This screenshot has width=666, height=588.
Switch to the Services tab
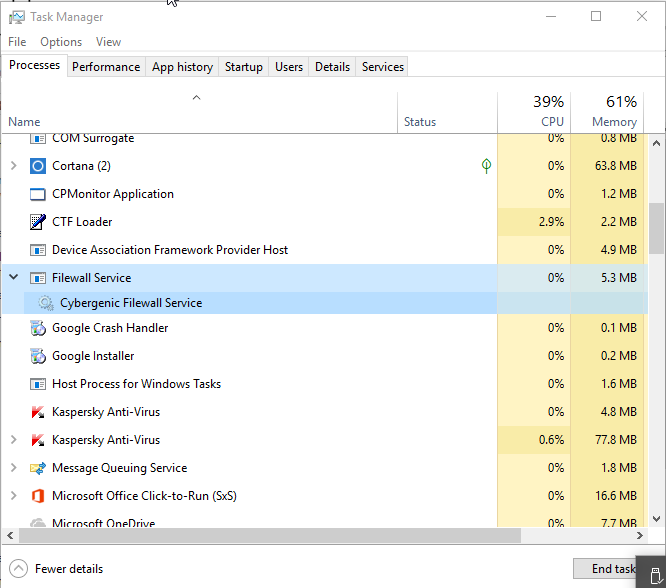click(383, 67)
